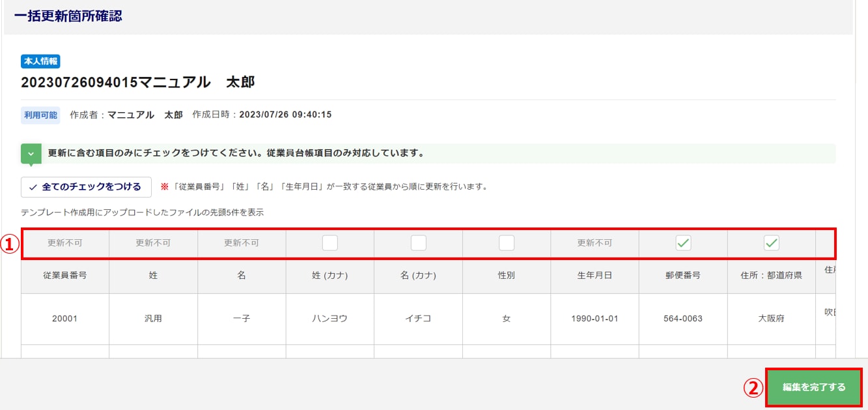Click the 本人情報 badge
The image size is (868, 410).
coord(40,61)
